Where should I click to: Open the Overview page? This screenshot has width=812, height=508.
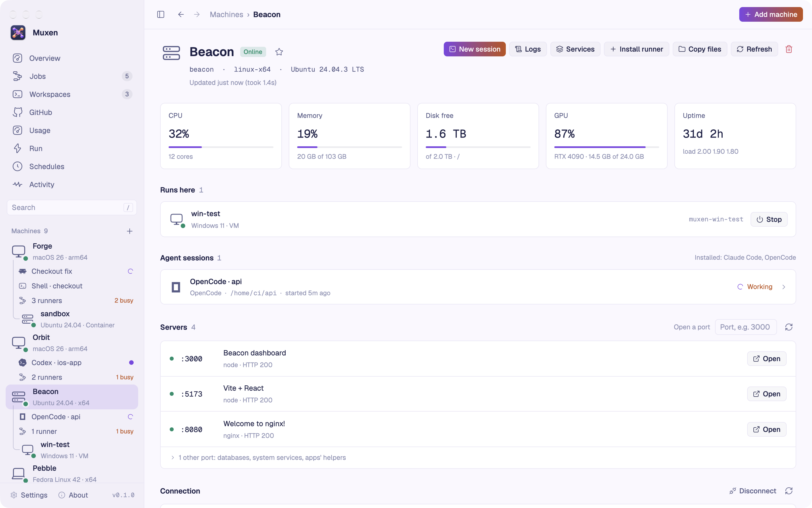pyautogui.click(x=72, y=58)
